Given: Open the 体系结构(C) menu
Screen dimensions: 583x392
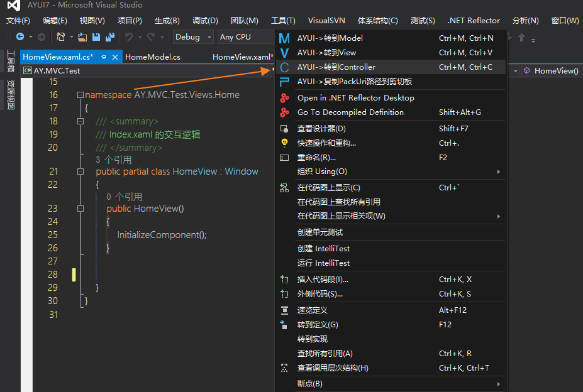Looking at the screenshot, I should click(x=378, y=21).
